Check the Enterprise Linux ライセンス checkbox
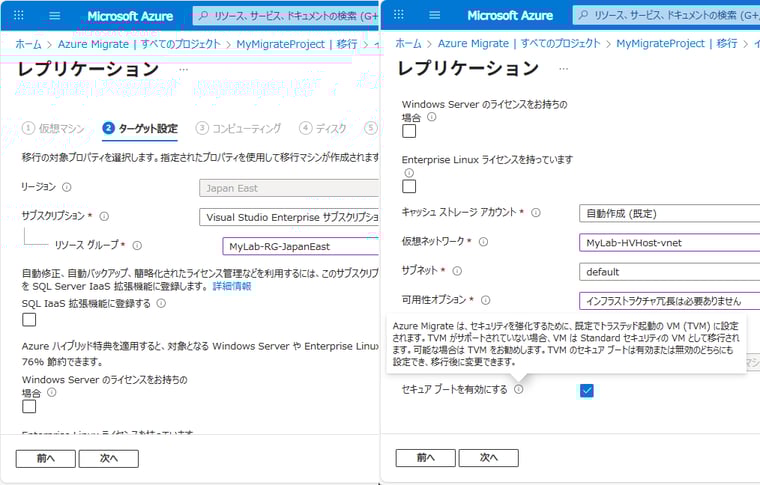Image resolution: width=760 pixels, height=485 pixels. tap(409, 187)
